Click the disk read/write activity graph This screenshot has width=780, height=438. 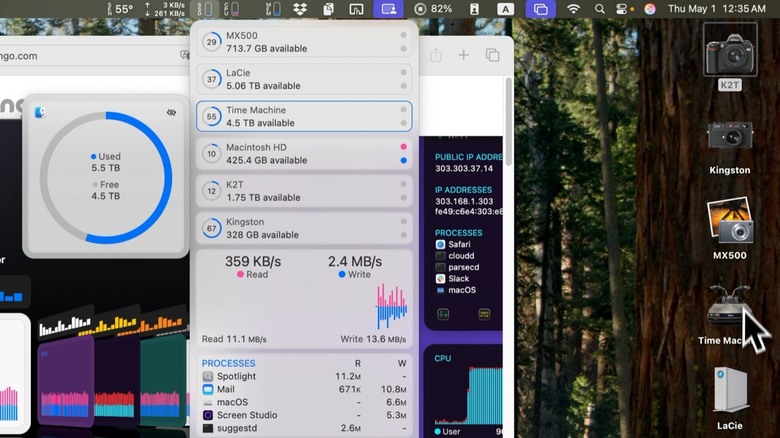click(391, 306)
